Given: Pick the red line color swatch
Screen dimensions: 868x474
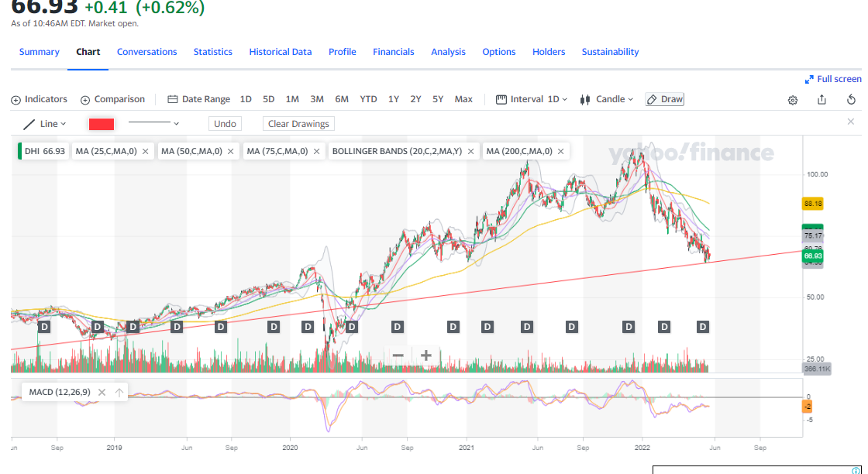Looking at the screenshot, I should tap(102, 124).
